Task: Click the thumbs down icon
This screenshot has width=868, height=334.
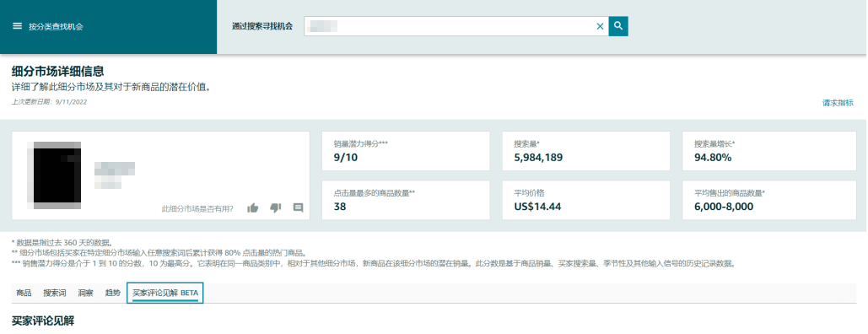Action: point(276,208)
